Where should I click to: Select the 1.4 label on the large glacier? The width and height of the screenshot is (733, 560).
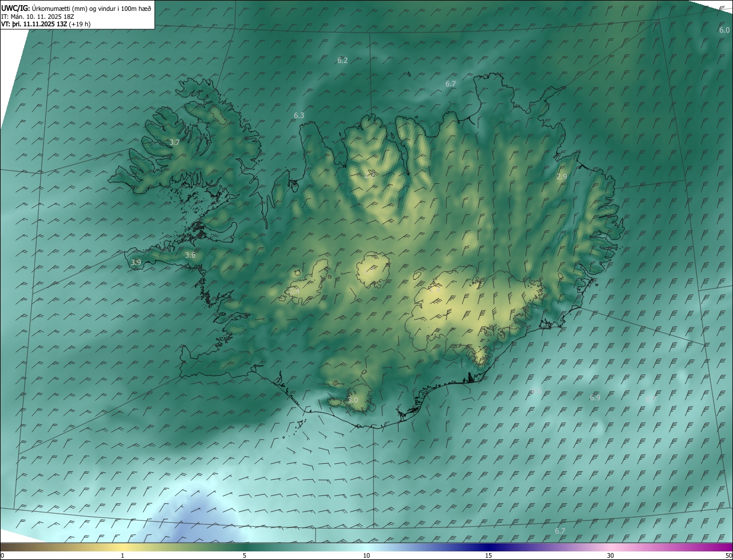[x=435, y=290]
